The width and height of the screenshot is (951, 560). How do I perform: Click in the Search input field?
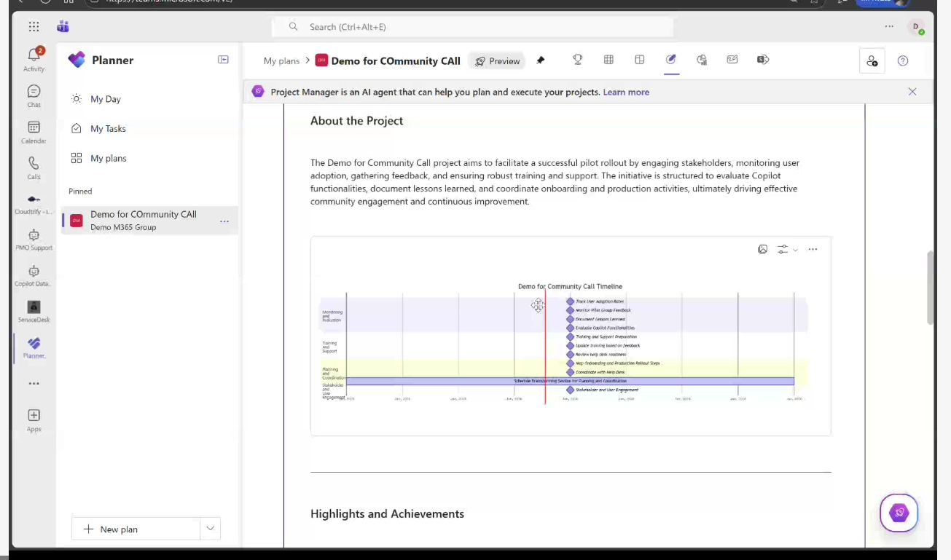[472, 27]
